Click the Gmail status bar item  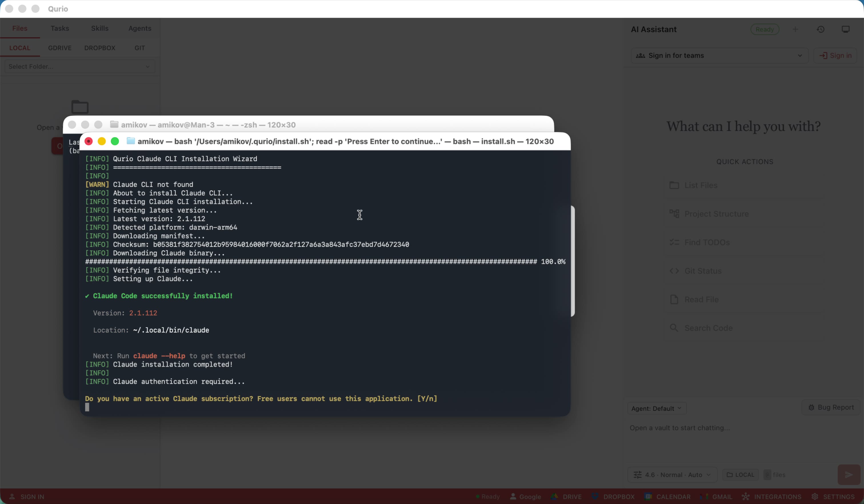coord(716,497)
